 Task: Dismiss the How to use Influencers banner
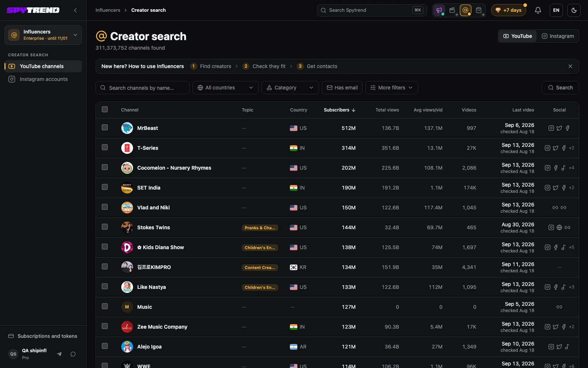(570, 66)
